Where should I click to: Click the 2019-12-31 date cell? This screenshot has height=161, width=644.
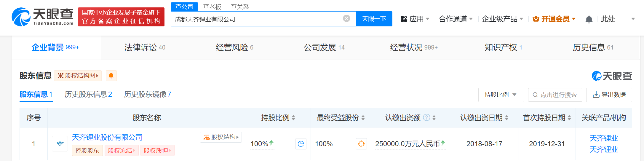pyautogui.click(x=547, y=144)
